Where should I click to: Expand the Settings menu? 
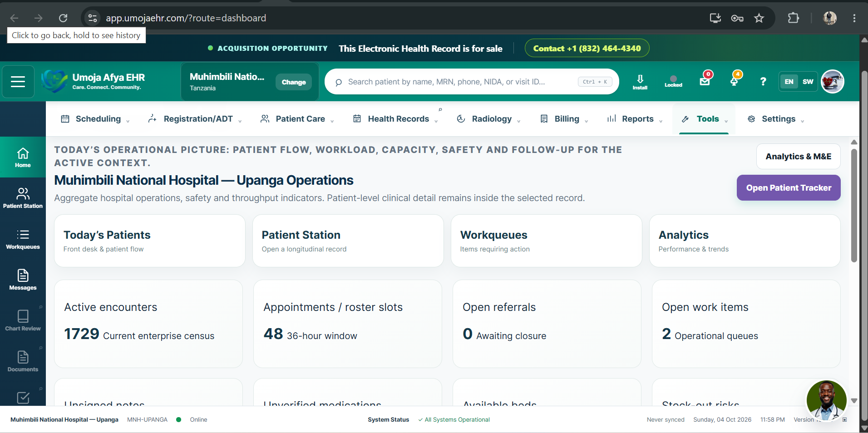[x=775, y=119]
